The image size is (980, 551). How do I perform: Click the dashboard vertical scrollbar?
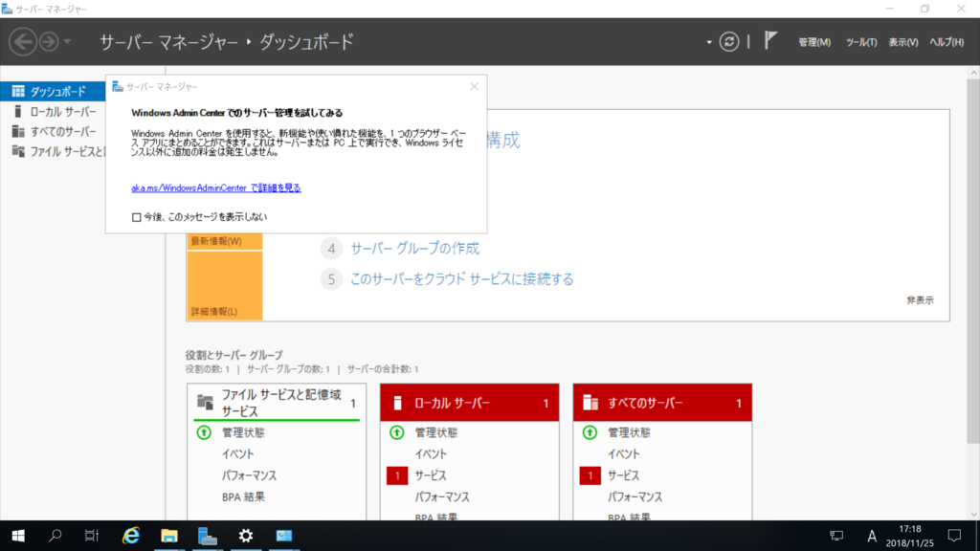coord(973,261)
